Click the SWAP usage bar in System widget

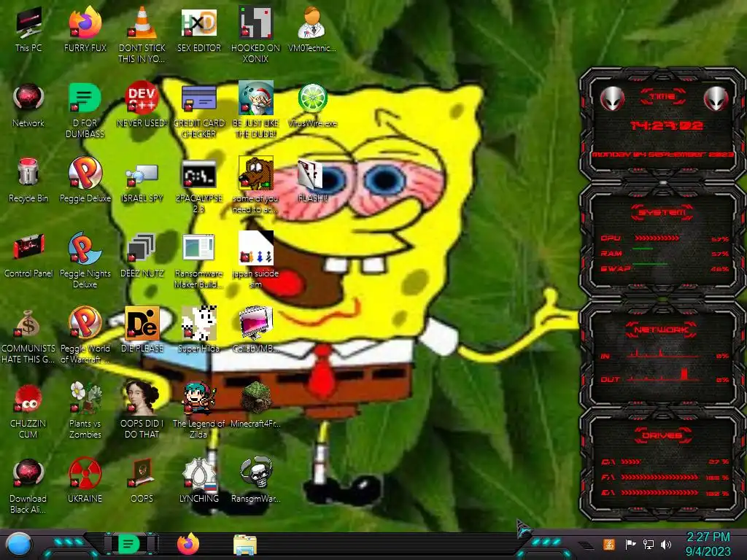pyautogui.click(x=650, y=263)
